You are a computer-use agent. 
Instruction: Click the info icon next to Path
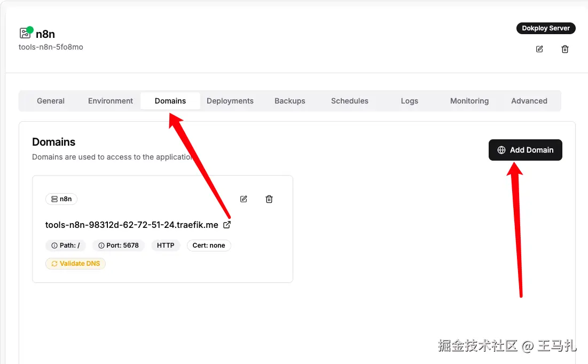(54, 246)
